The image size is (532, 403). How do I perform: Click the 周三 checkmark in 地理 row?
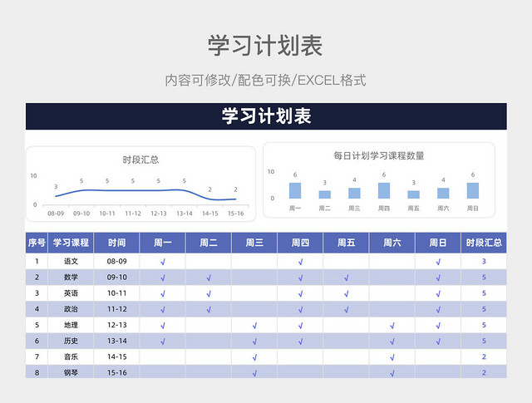(x=255, y=326)
